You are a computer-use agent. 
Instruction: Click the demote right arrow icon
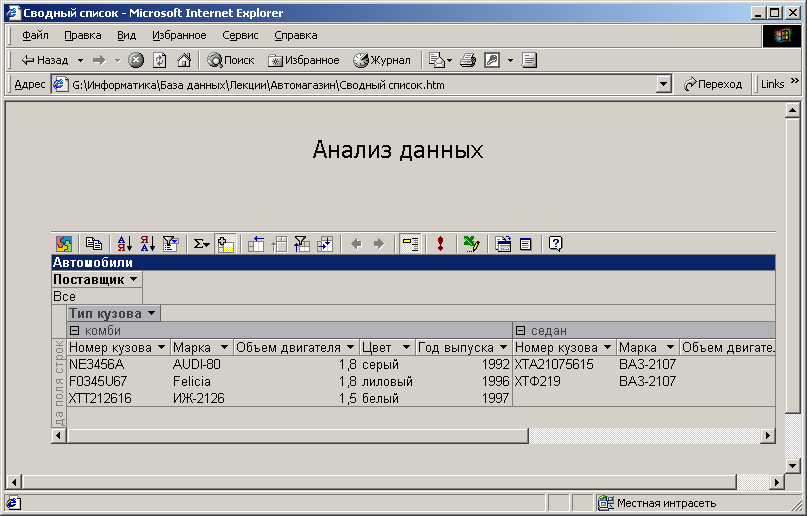pos(379,243)
